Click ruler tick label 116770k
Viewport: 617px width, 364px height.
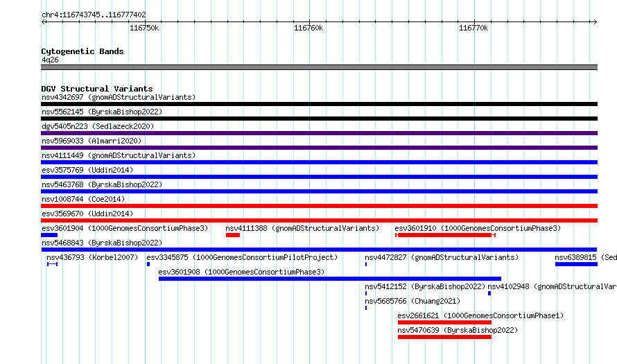473,28
